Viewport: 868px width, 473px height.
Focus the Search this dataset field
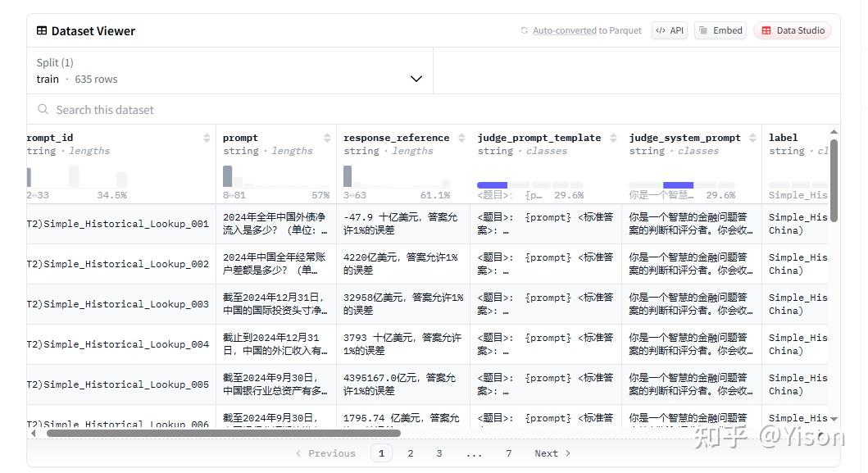pyautogui.click(x=434, y=110)
